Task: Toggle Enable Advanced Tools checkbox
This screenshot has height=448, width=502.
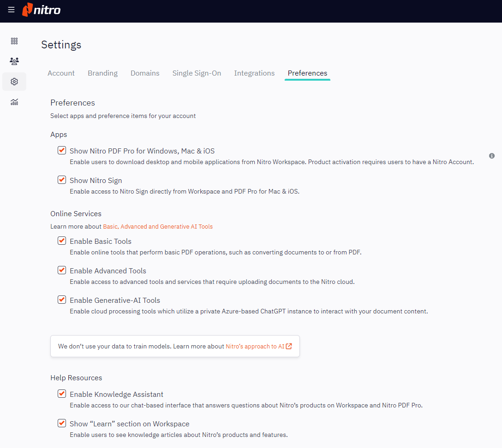Action: click(62, 270)
